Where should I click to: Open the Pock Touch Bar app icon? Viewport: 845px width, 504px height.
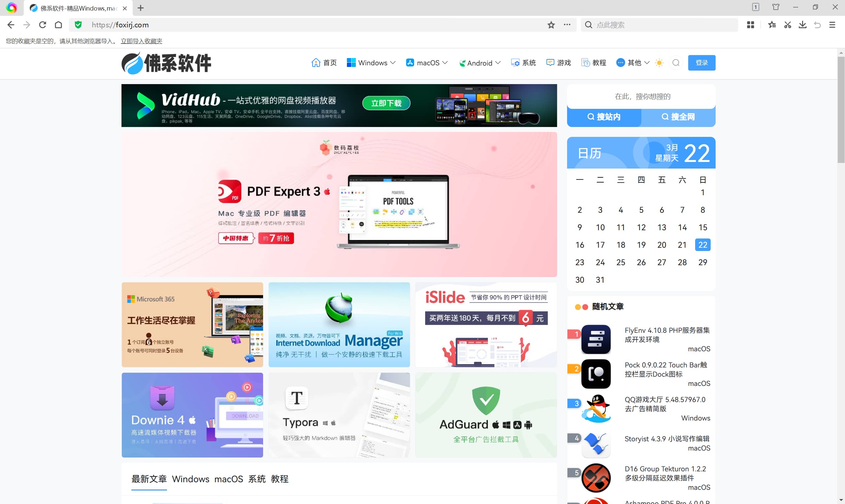tap(596, 374)
